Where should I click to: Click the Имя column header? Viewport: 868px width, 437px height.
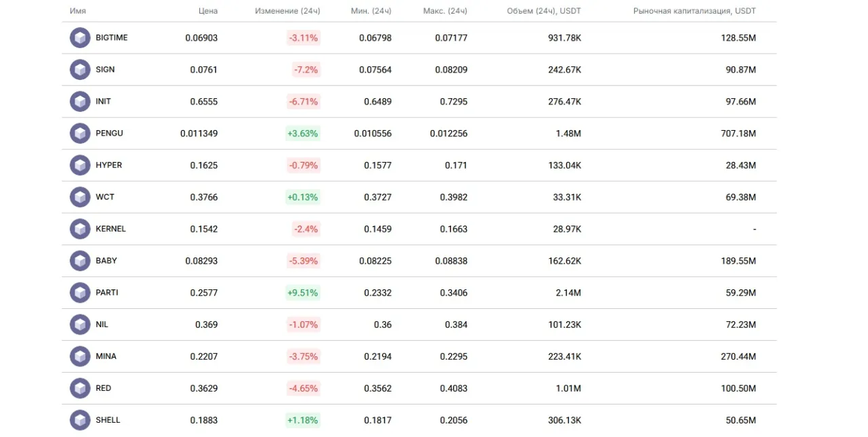pyautogui.click(x=78, y=12)
